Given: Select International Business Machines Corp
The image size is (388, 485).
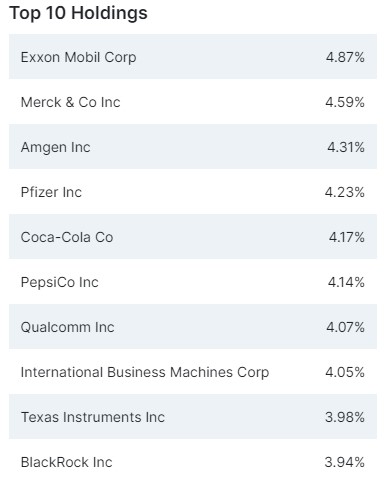Looking at the screenshot, I should click(145, 372).
